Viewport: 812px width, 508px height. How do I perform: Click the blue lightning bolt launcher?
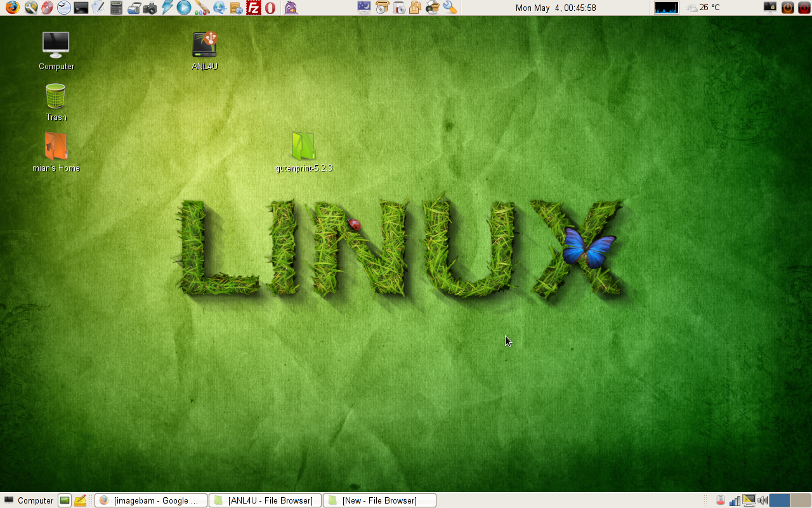[x=167, y=8]
